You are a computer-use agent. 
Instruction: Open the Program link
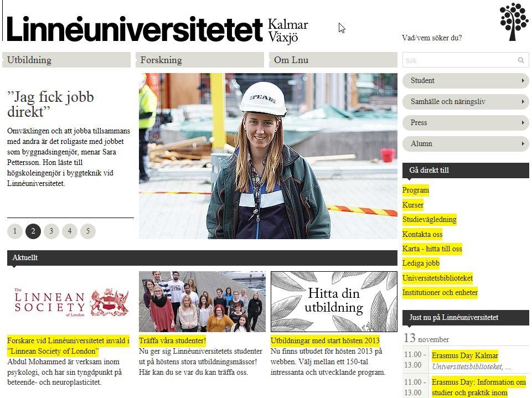click(x=416, y=190)
